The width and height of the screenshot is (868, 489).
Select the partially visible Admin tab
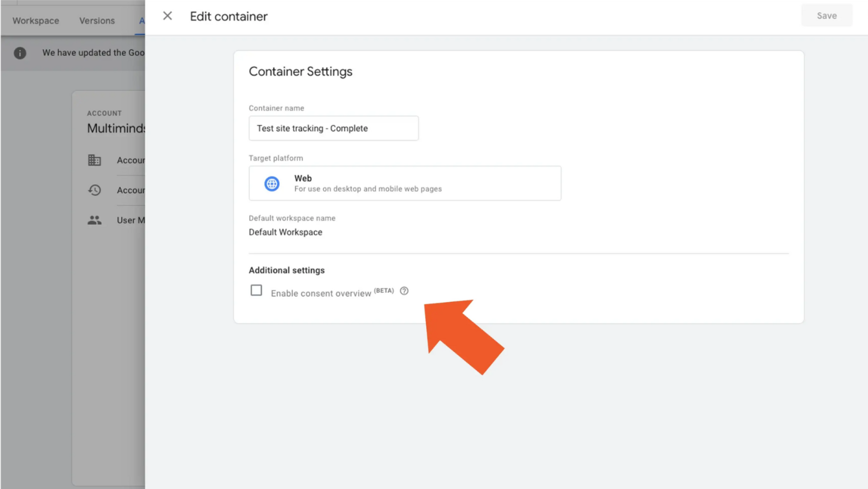(142, 20)
